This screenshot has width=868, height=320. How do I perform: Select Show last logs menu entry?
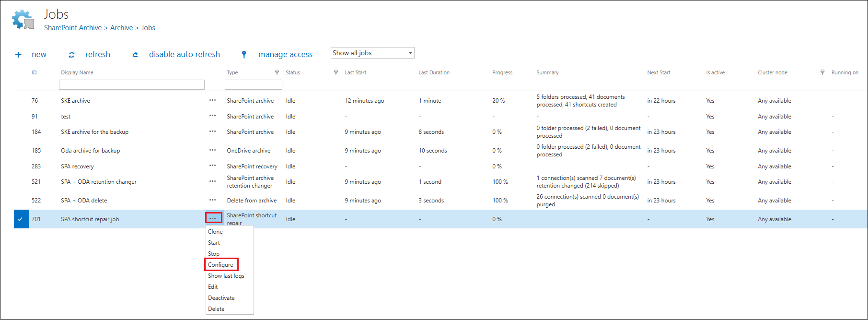[x=226, y=276]
